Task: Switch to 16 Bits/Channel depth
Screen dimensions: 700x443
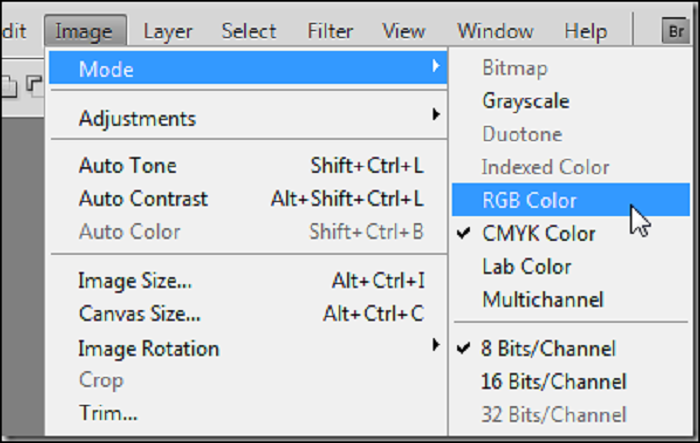Action: (554, 381)
